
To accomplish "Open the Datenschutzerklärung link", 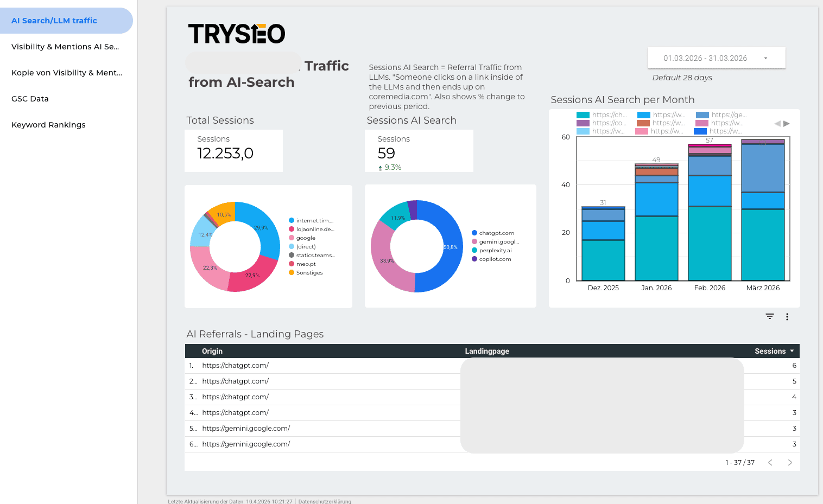I will click(x=324, y=501).
